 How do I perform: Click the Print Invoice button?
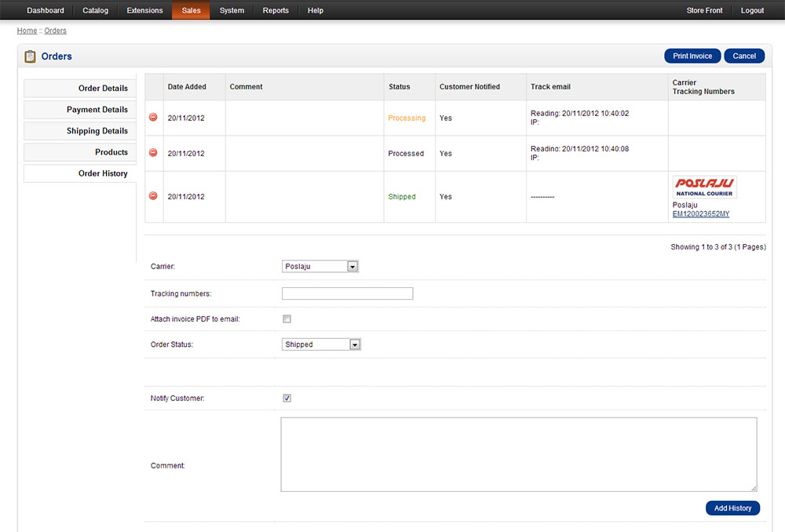[x=692, y=56]
